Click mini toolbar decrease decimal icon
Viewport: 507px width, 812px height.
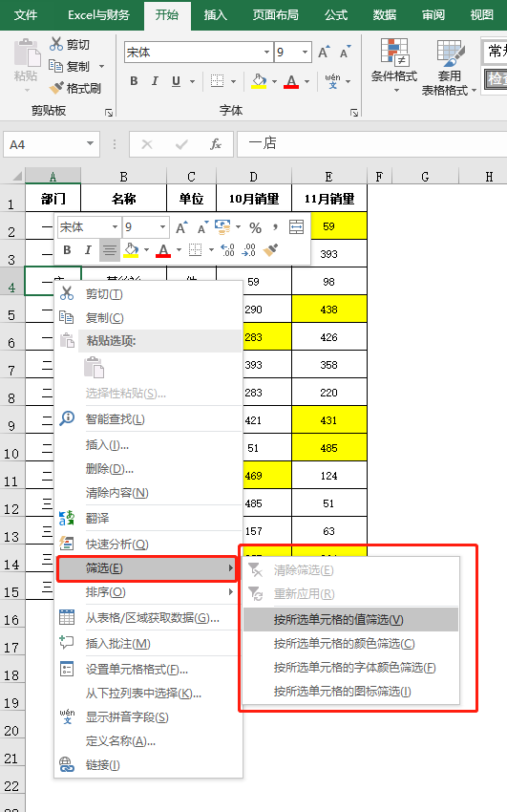coord(249,250)
